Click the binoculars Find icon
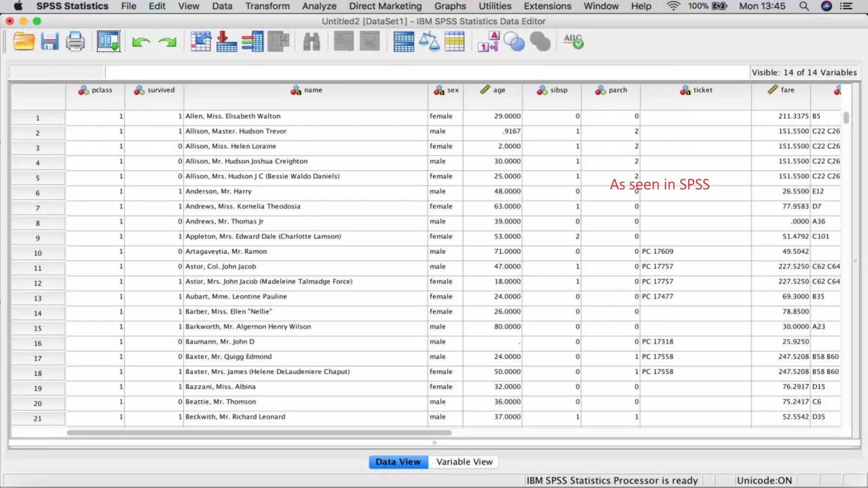 coord(312,42)
